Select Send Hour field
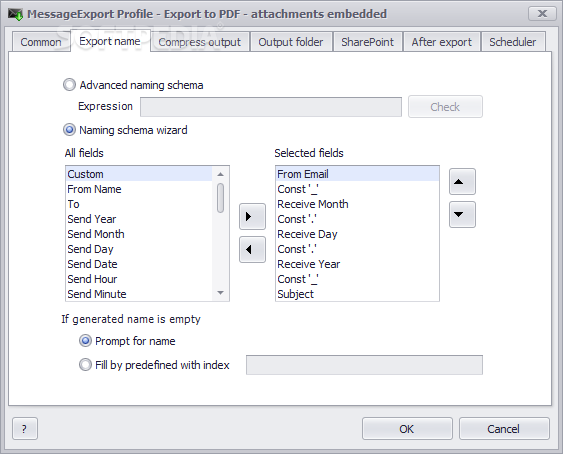 [x=139, y=279]
